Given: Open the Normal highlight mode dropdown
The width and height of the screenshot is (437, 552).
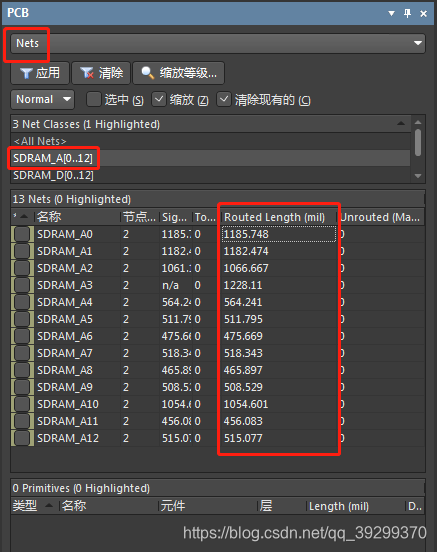Looking at the screenshot, I should pyautogui.click(x=43, y=100).
